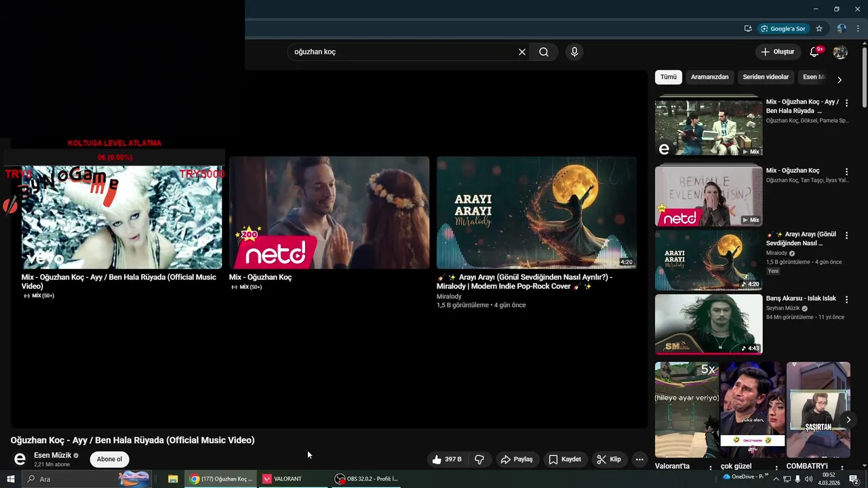Viewport: 868px width, 488px height.
Task: Open Chrome's three-dot menu
Action: (x=858, y=28)
